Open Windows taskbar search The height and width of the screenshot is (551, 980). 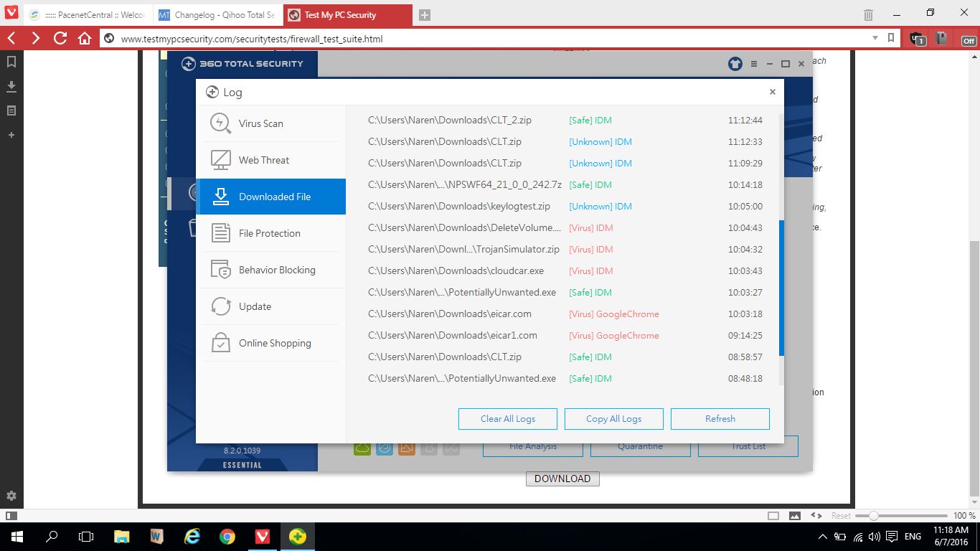pyautogui.click(x=52, y=536)
